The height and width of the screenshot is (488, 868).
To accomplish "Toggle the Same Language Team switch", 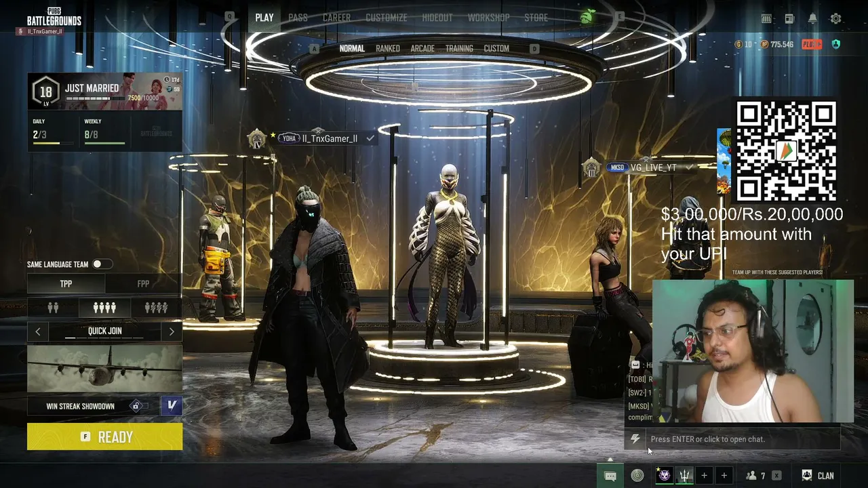I will (x=102, y=264).
